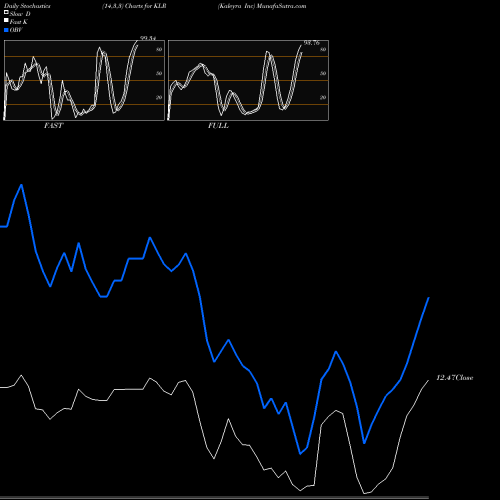Click the 20 axis label in FAST chart
The image size is (500, 500).
pos(159,97)
